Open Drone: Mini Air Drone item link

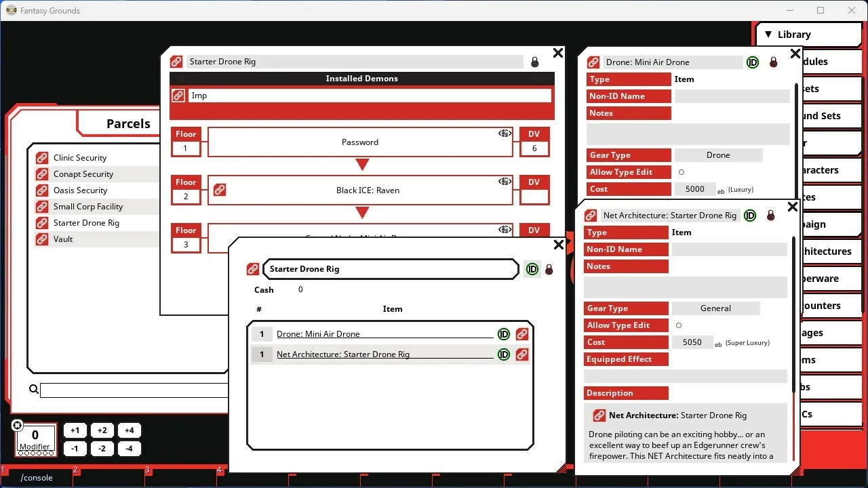pyautogui.click(x=385, y=334)
